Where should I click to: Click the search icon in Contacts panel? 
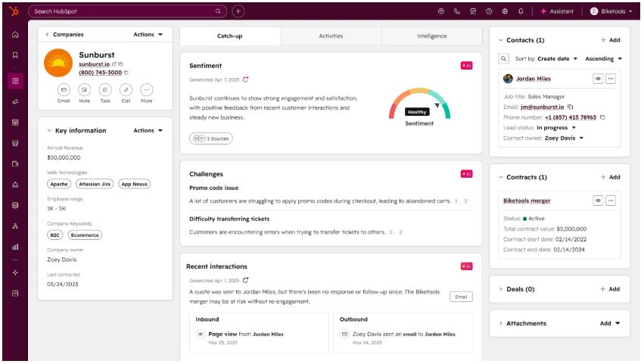coord(503,59)
